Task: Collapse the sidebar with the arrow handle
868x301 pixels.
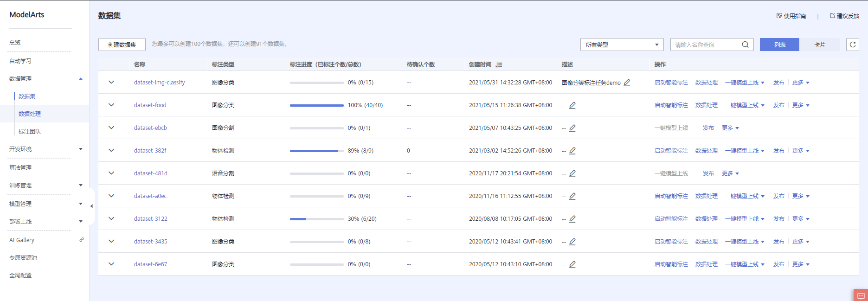Action: (91, 206)
